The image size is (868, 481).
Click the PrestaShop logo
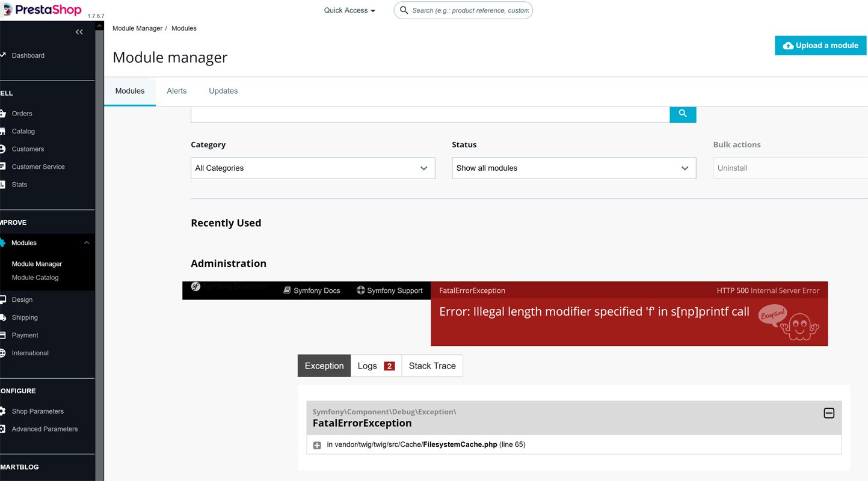pos(41,10)
